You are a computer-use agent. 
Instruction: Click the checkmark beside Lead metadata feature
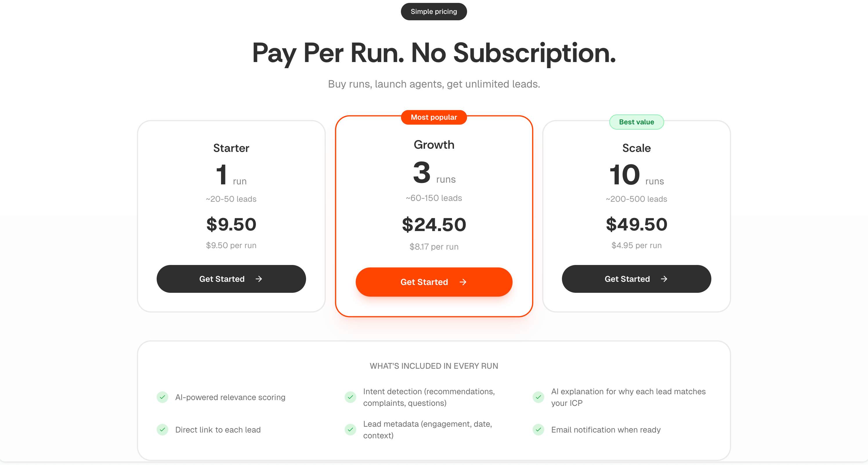350,430
